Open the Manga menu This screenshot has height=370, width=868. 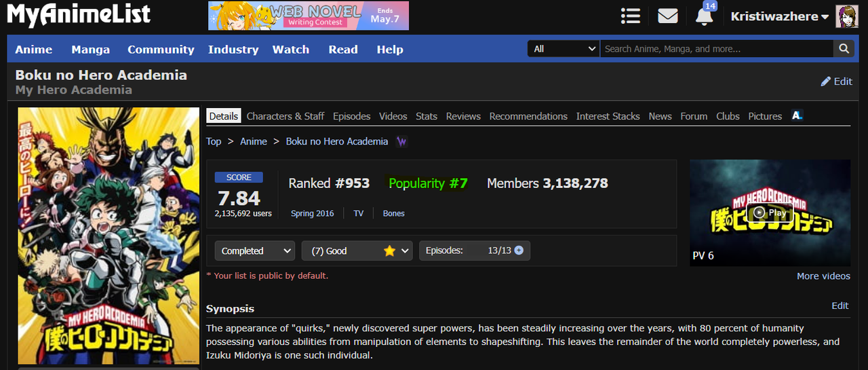90,50
